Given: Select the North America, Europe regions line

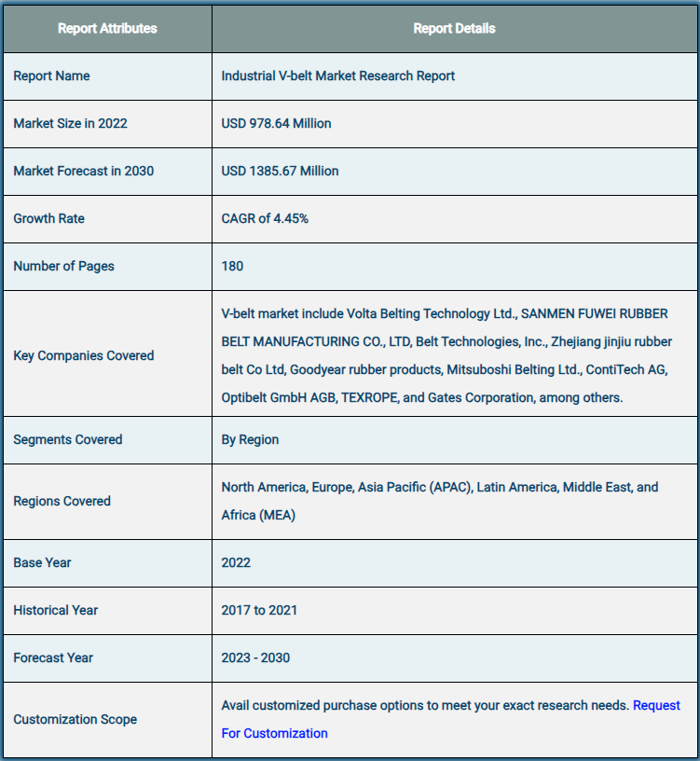Looking at the screenshot, I should tap(440, 487).
